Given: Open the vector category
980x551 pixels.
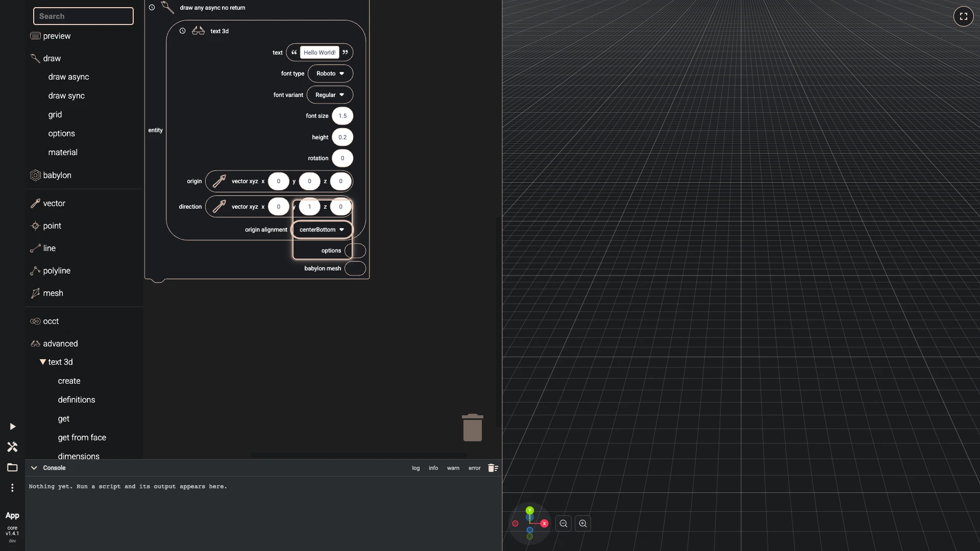Looking at the screenshot, I should pos(54,204).
